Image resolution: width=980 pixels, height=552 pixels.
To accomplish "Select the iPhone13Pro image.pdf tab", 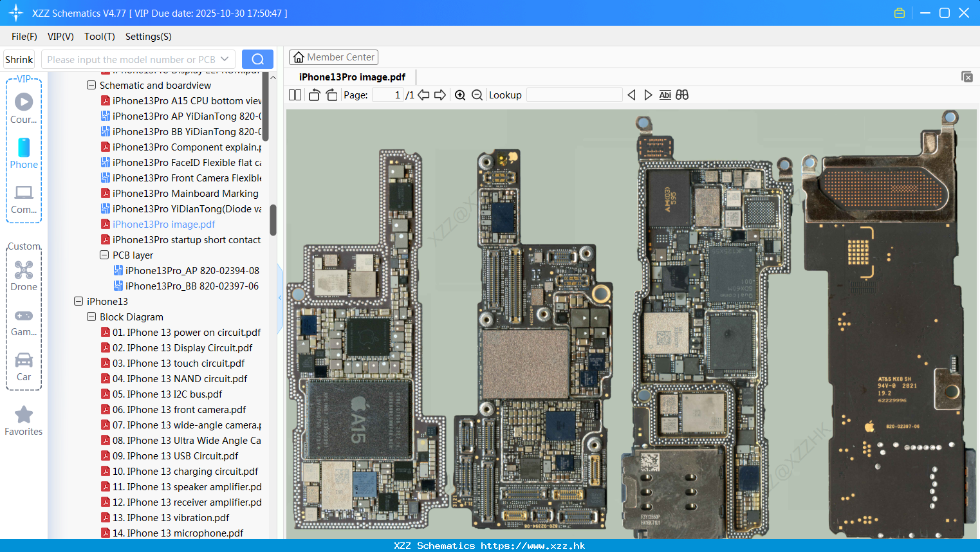I will coord(352,77).
